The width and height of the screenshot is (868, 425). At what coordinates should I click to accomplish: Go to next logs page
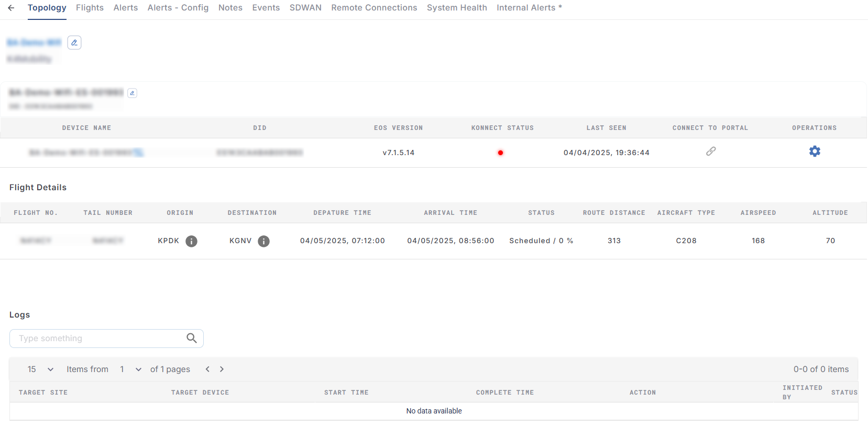pos(222,369)
